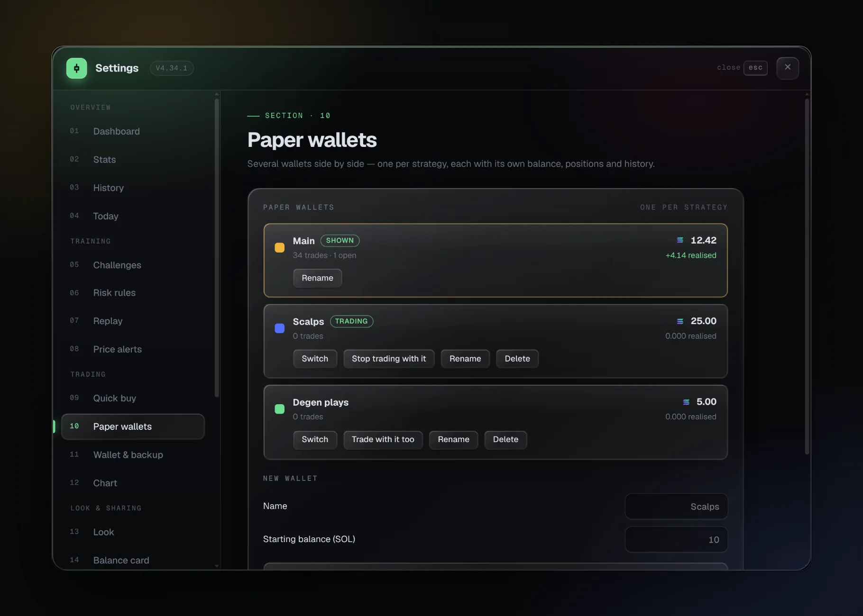Open Dashboard in the sidebar
Screen dimensions: 863x616
click(x=133, y=131)
